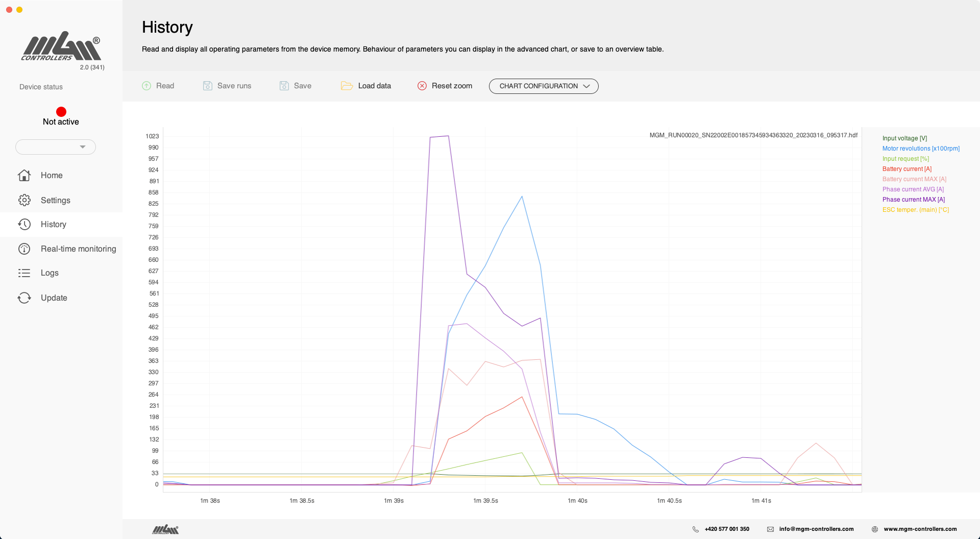Click the MGM Controllers logo in sidebar

click(61, 46)
